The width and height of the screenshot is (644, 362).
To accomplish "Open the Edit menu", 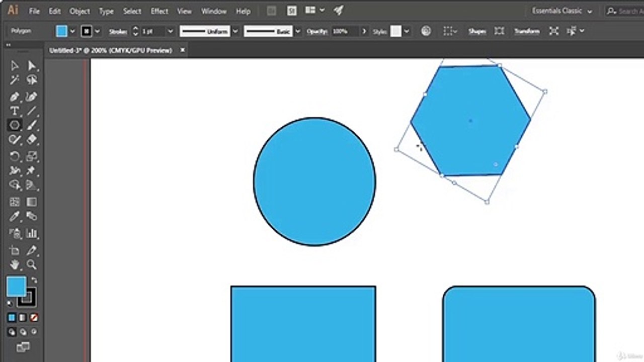I will point(55,11).
